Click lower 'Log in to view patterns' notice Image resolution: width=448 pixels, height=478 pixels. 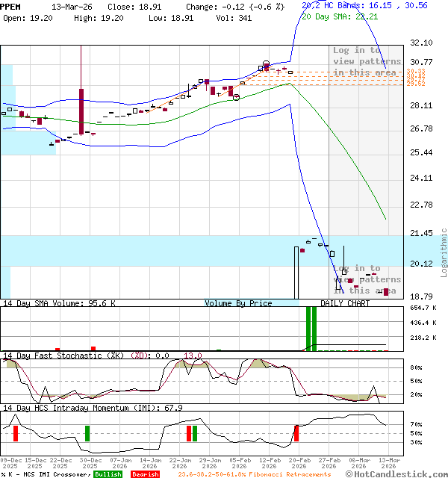click(x=367, y=279)
